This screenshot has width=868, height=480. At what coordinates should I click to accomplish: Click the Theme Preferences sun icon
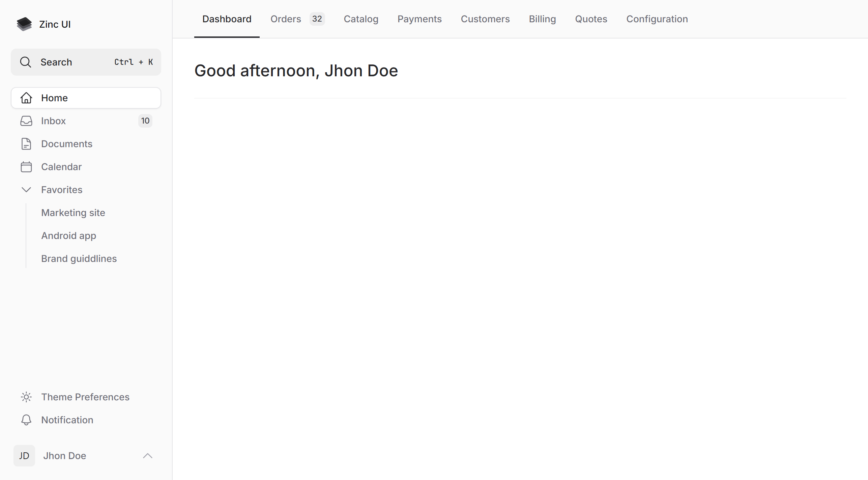click(x=26, y=397)
